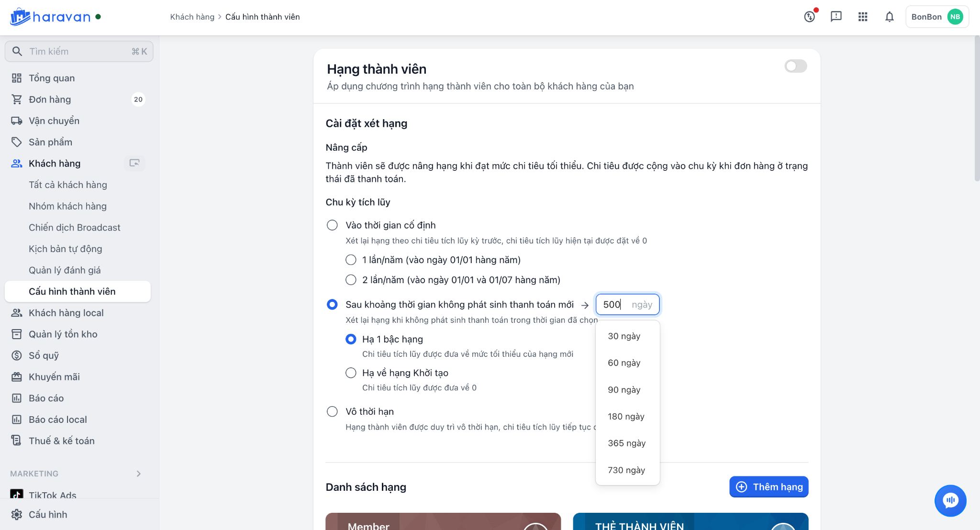The image size is (980, 530).
Task: Click the page vertical scrollbar
Action: click(977, 109)
